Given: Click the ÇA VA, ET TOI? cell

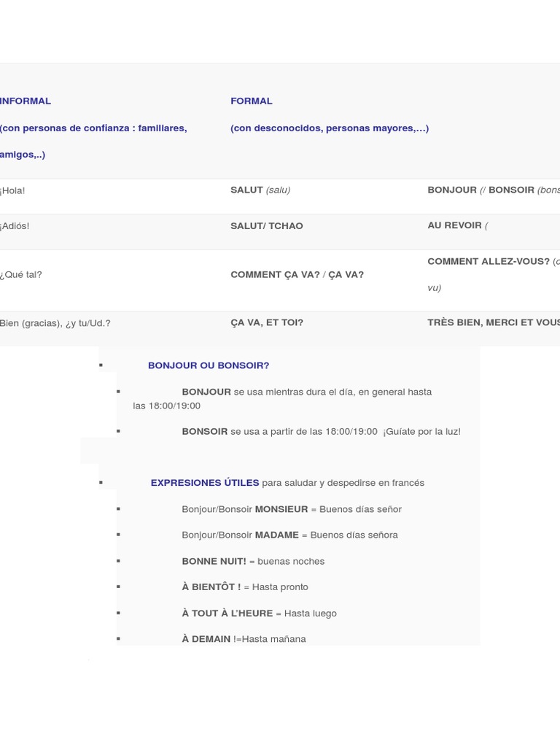Looking at the screenshot, I should click(267, 322).
